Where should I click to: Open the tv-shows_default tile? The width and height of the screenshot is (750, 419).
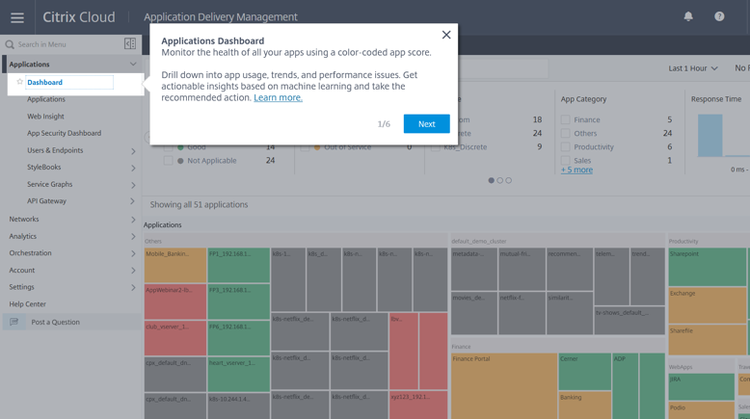pyautogui.click(x=629, y=320)
